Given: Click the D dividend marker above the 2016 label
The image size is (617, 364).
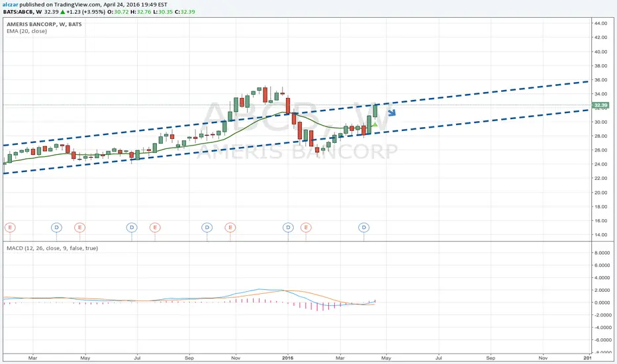Looking at the screenshot, I should tap(288, 228).
